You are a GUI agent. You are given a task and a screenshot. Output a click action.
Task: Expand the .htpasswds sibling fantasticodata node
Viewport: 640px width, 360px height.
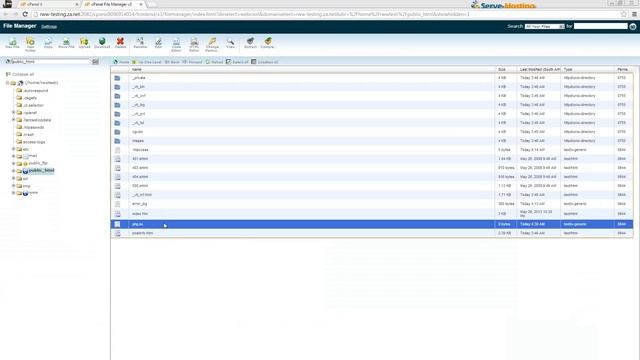[x=13, y=120]
